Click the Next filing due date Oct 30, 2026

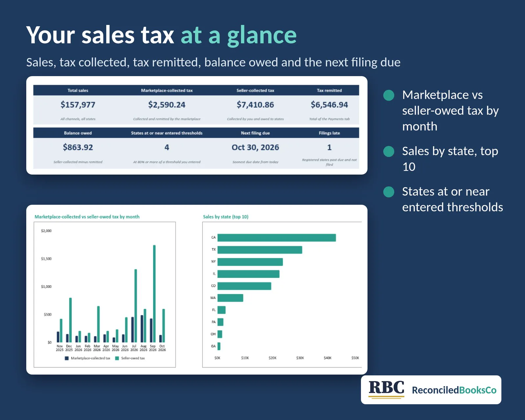(255, 147)
